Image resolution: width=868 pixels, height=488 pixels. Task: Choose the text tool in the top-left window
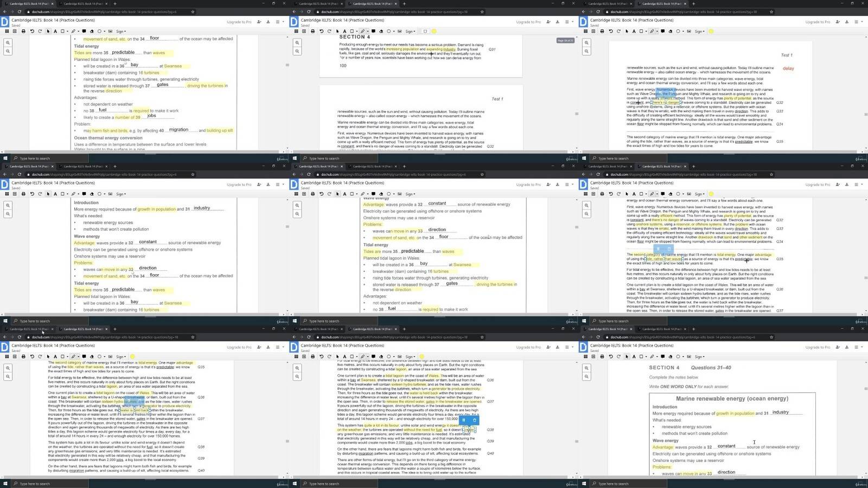point(55,31)
